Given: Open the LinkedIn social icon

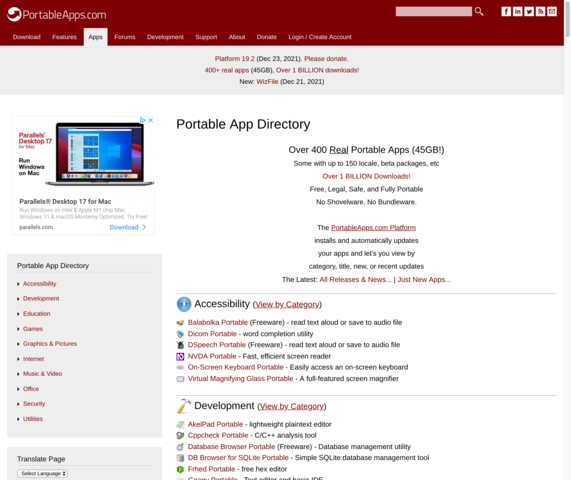Looking at the screenshot, I should tap(517, 11).
